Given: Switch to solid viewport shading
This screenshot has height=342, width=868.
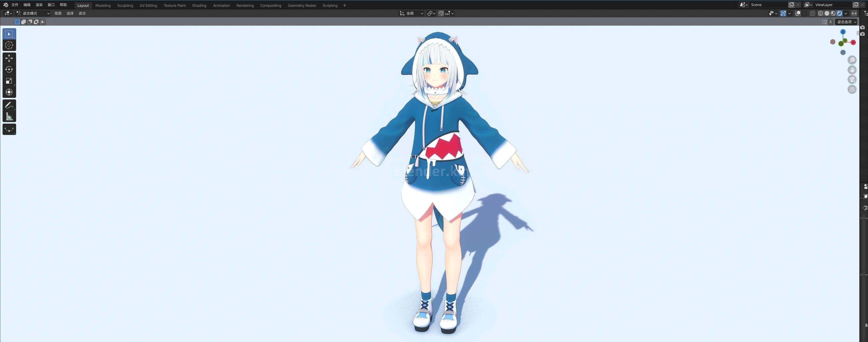Looking at the screenshot, I should 827,13.
